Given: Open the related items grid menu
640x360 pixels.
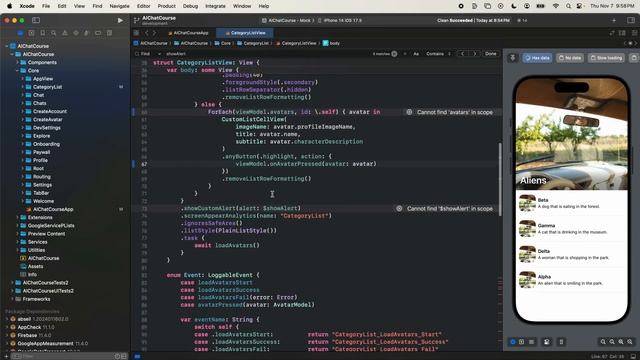Looking at the screenshot, I should [136, 33].
